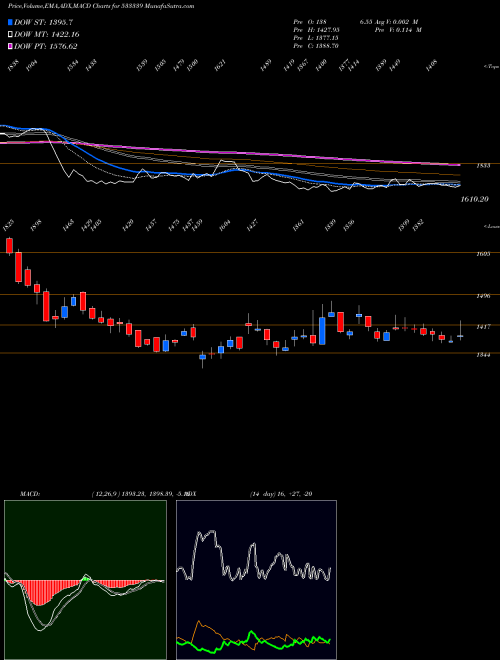Click the ADX '(14 day) 16, +27, -20' text
Viewport: 500px width, 660px height.
pyautogui.click(x=281, y=494)
